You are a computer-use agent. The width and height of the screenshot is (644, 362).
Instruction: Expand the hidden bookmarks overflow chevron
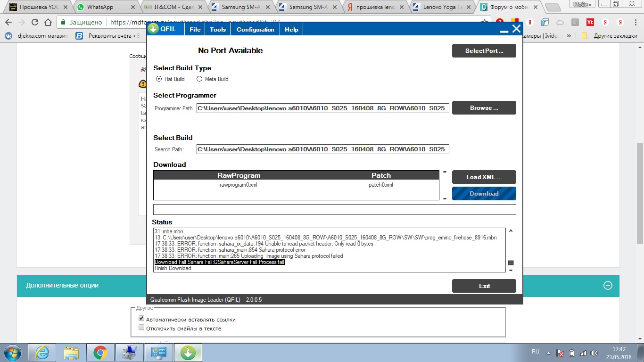(x=569, y=36)
